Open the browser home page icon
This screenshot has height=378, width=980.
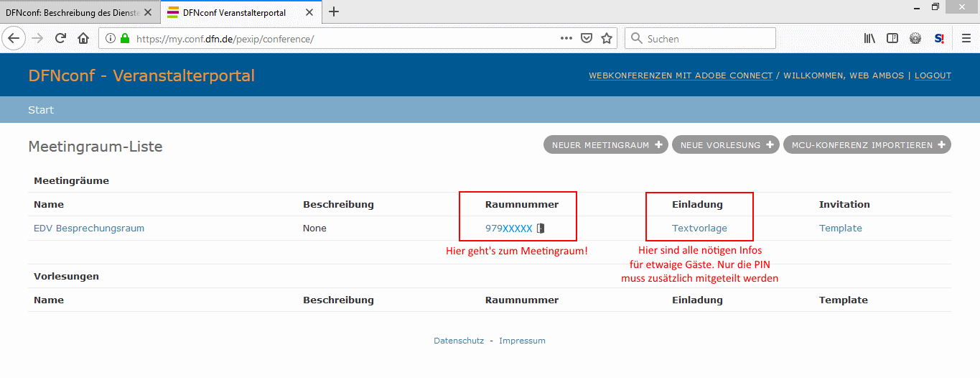[x=83, y=38]
